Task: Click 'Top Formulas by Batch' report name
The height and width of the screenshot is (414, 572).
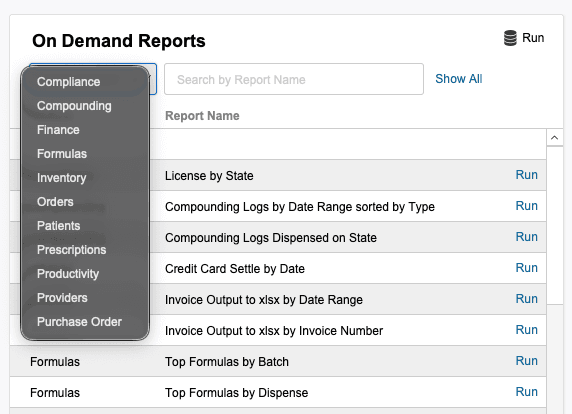Action: click(227, 362)
